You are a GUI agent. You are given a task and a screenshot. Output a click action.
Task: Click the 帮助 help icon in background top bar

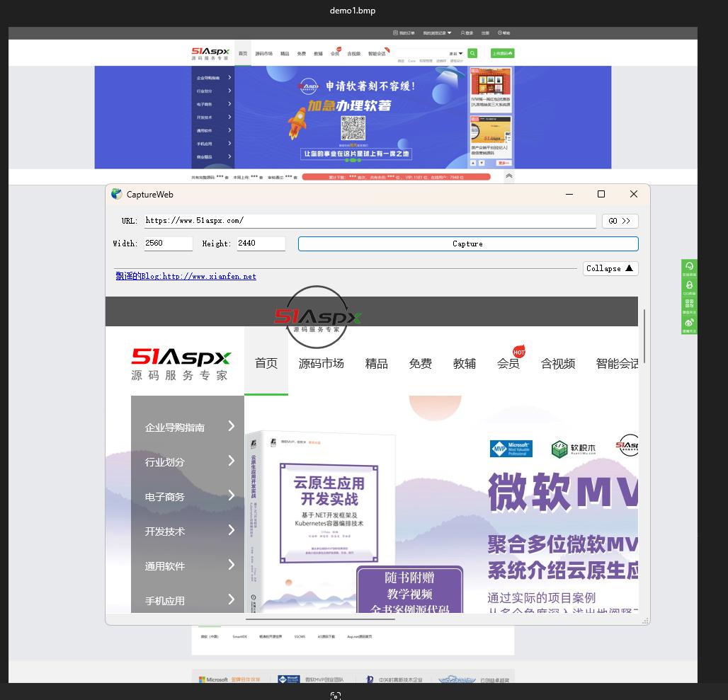[x=500, y=33]
